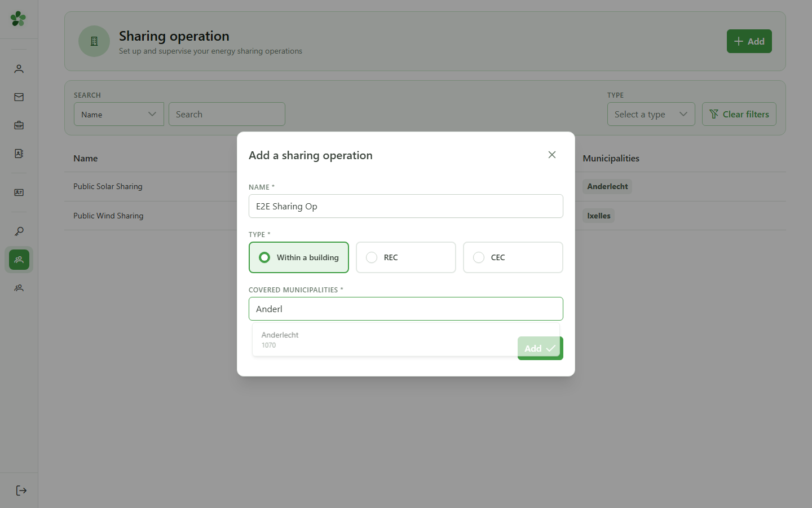This screenshot has height=508, width=812.
Task: Click the Covered municipalities input field
Action: click(406, 309)
